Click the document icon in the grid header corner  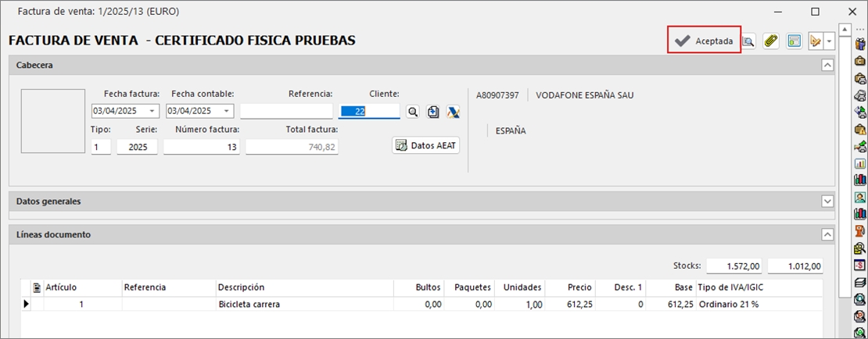(x=38, y=287)
